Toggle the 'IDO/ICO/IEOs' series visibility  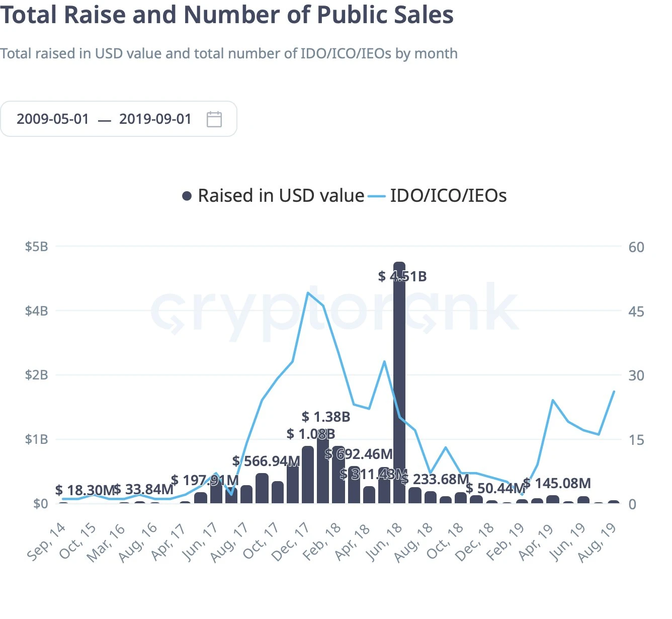pyautogui.click(x=447, y=195)
